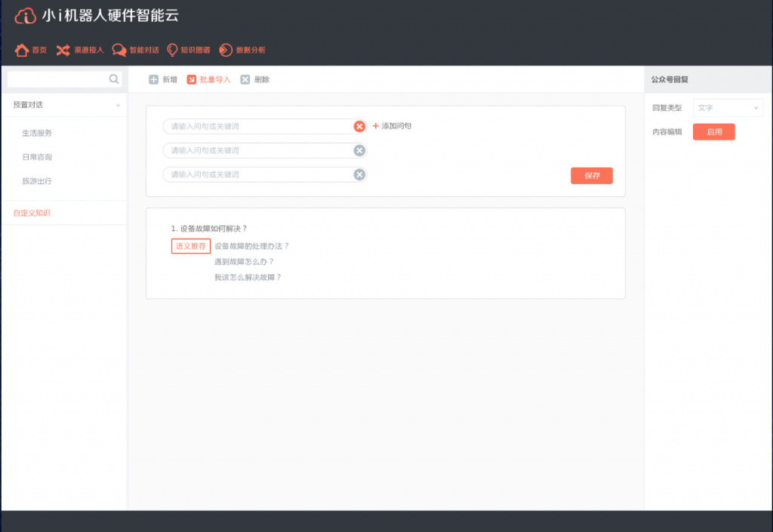The height and width of the screenshot is (532, 773).
Task: Open the 回复类型 dropdown
Action: click(728, 108)
